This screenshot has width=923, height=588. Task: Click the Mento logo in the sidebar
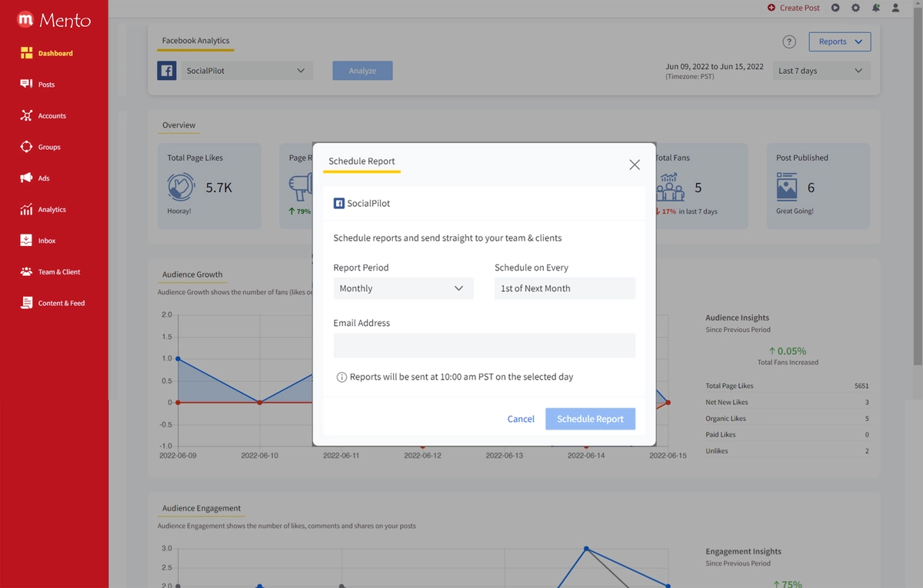pos(54,19)
